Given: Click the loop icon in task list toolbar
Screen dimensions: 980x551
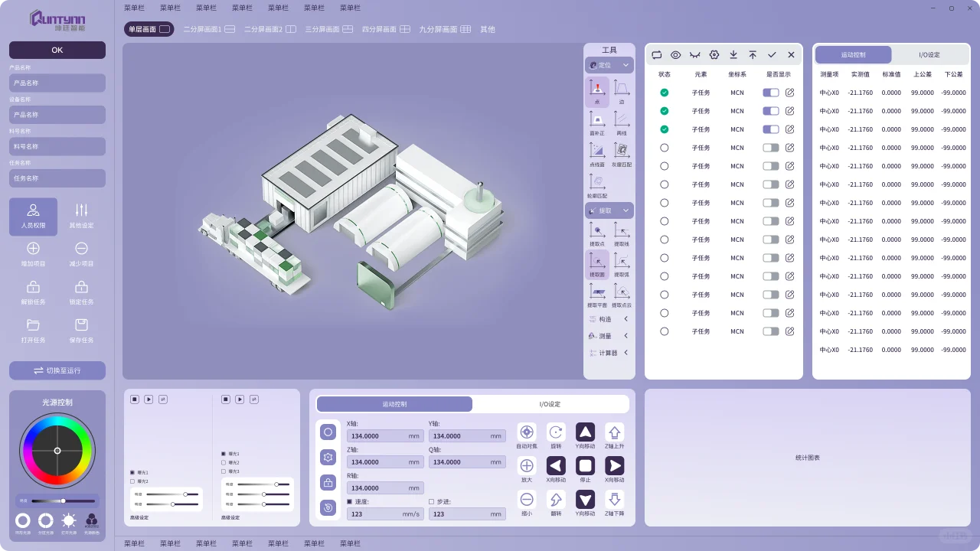Looking at the screenshot, I should [657, 55].
